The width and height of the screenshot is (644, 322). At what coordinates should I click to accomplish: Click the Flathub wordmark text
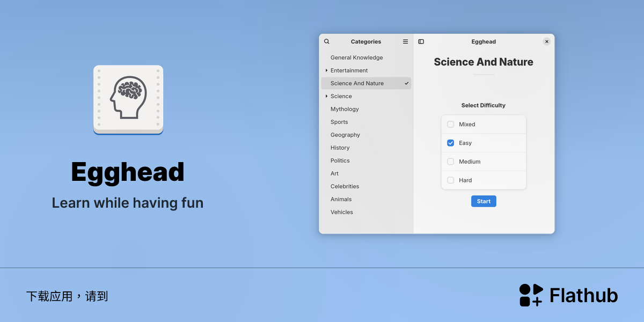pos(584,295)
